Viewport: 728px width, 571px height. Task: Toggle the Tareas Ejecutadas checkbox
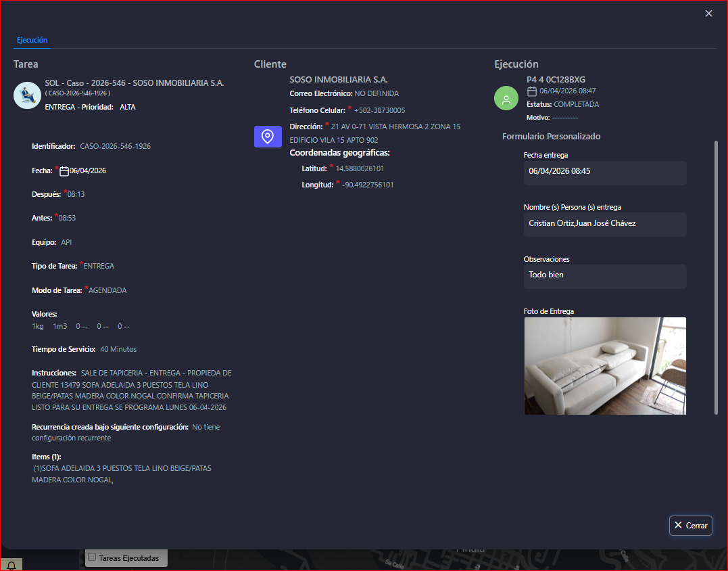click(92, 557)
